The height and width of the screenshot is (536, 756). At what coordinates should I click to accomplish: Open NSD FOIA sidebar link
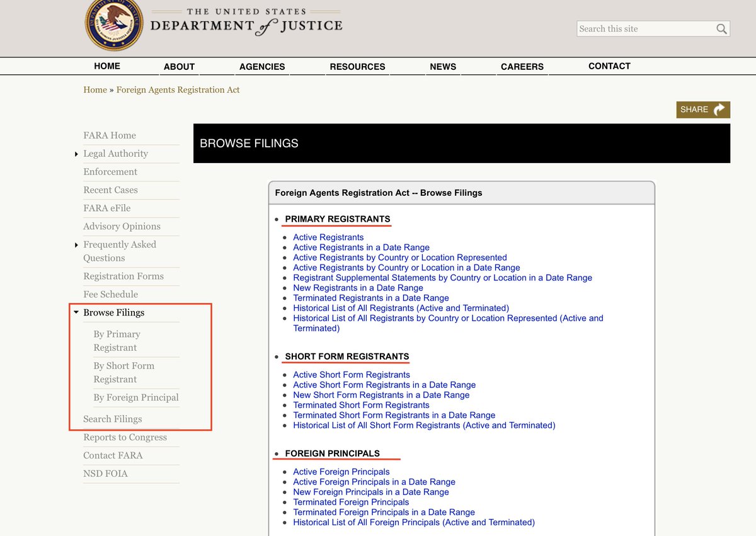(x=105, y=474)
